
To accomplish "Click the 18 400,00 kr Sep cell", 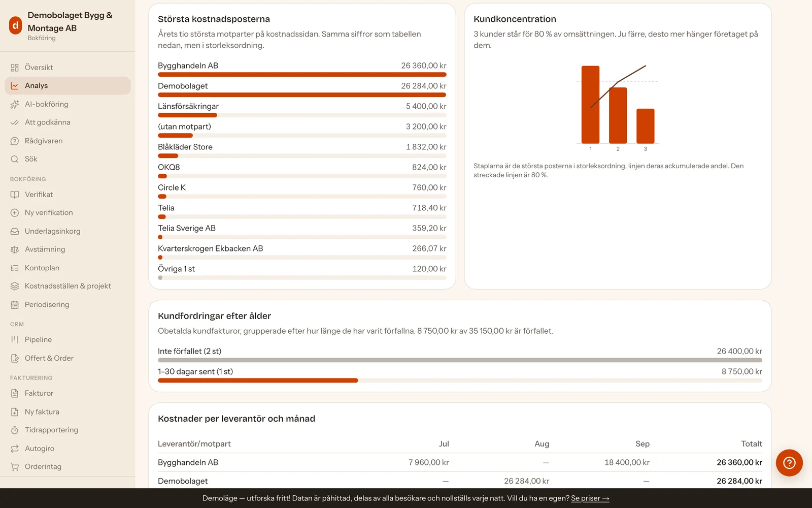I will tap(627, 463).
